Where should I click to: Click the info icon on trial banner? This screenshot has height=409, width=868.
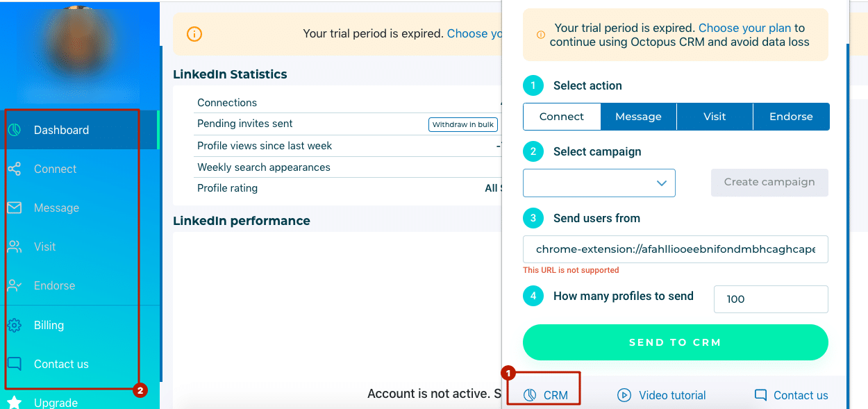tap(540, 34)
